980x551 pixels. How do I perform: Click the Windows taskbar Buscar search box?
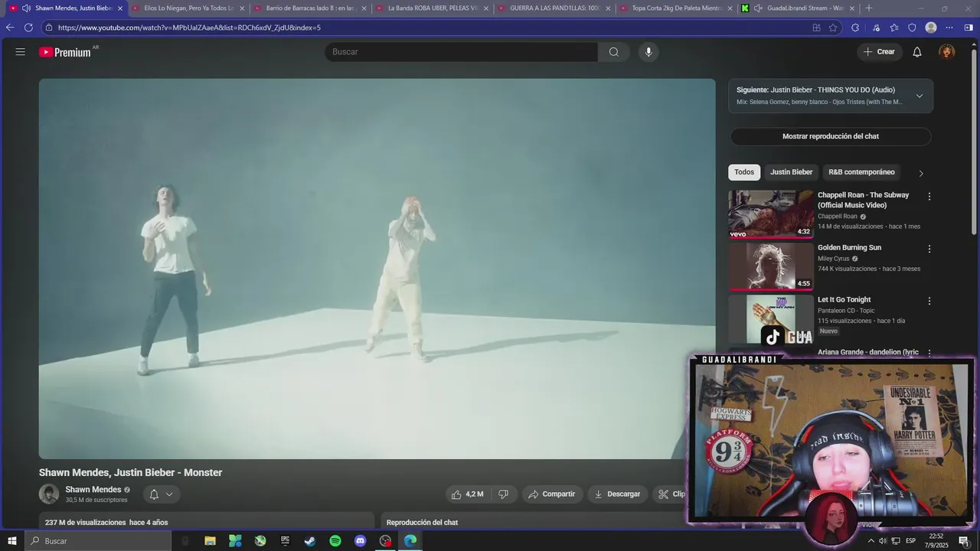click(x=98, y=541)
